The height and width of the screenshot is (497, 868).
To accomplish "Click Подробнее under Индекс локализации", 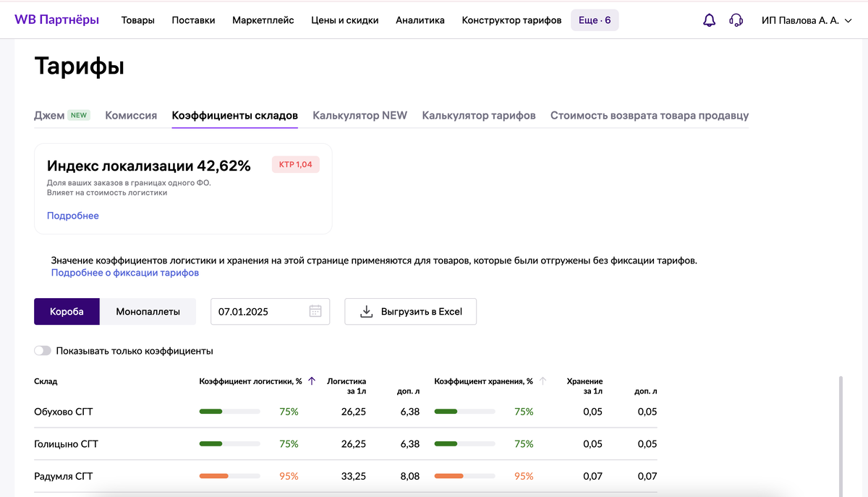I will click(72, 216).
